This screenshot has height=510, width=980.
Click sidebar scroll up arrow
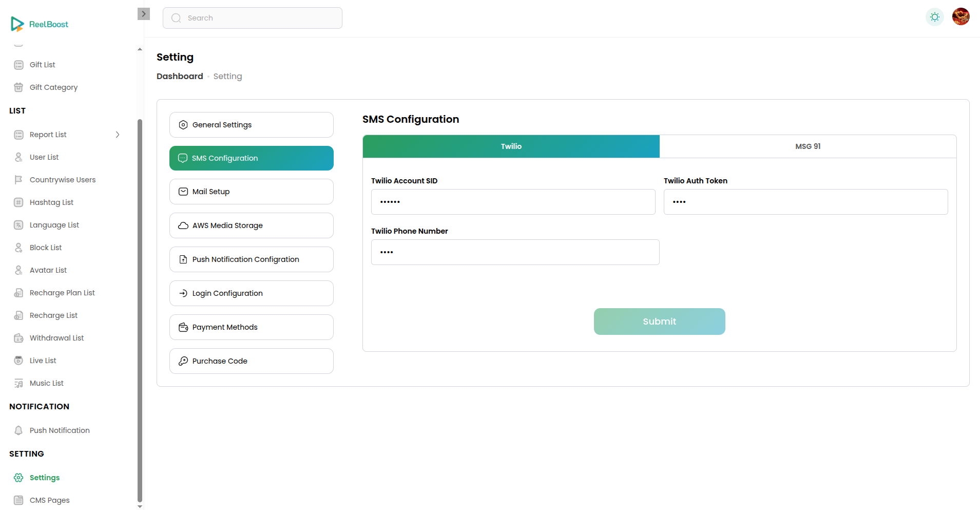point(140,49)
